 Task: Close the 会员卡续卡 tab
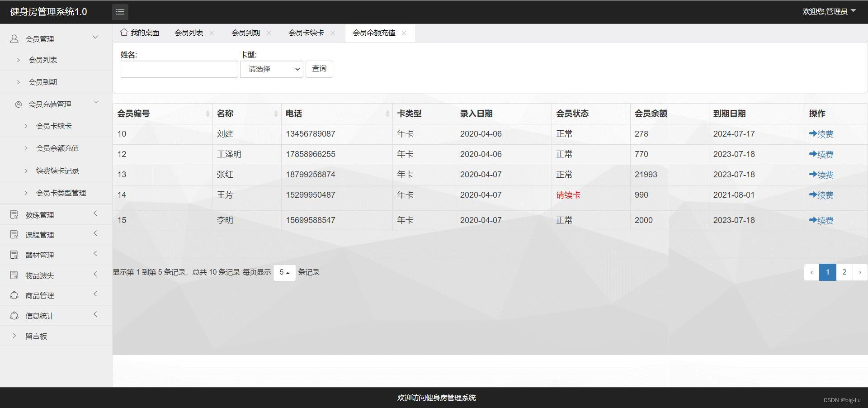(333, 33)
